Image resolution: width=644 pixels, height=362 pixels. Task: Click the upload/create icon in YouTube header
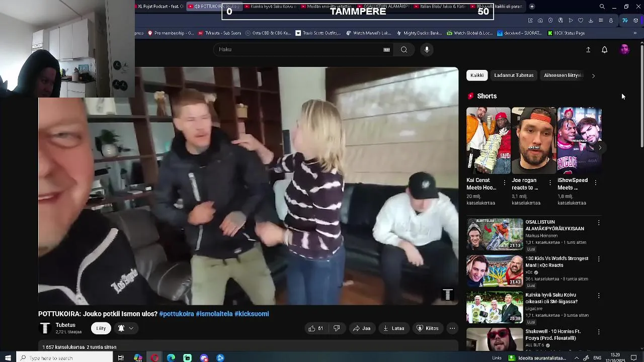[x=588, y=49]
